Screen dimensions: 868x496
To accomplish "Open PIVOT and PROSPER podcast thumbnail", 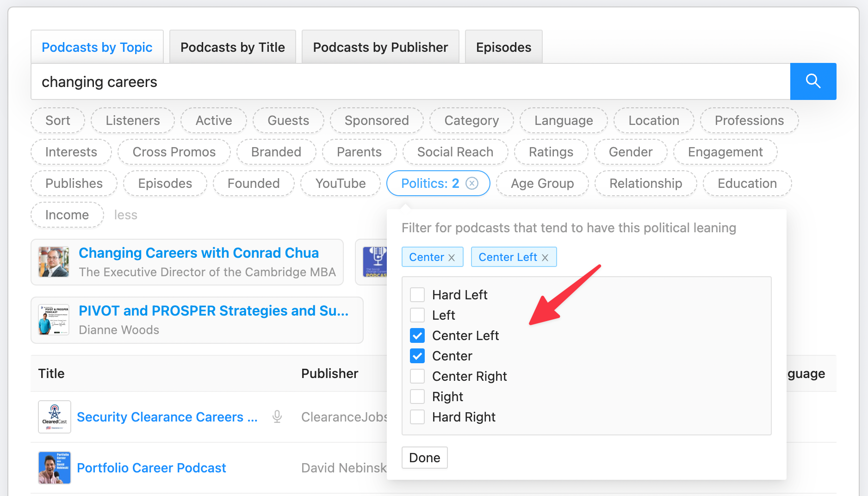I will 54,320.
